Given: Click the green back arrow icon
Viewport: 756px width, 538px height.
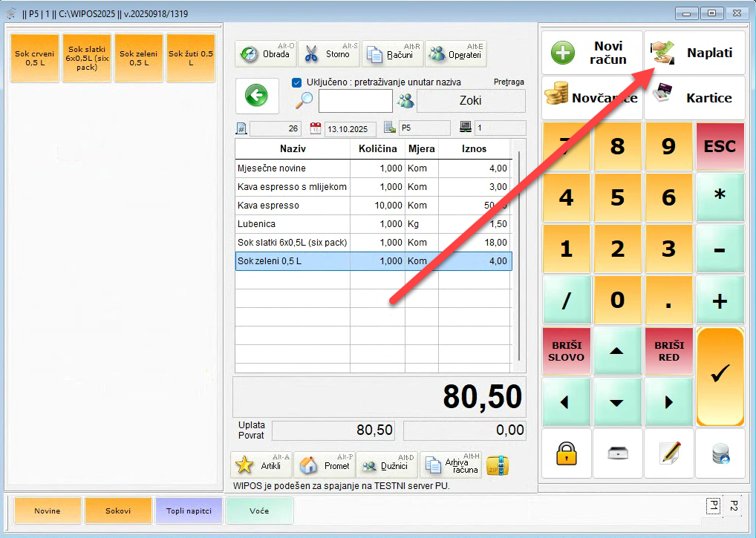Looking at the screenshot, I should tap(257, 96).
